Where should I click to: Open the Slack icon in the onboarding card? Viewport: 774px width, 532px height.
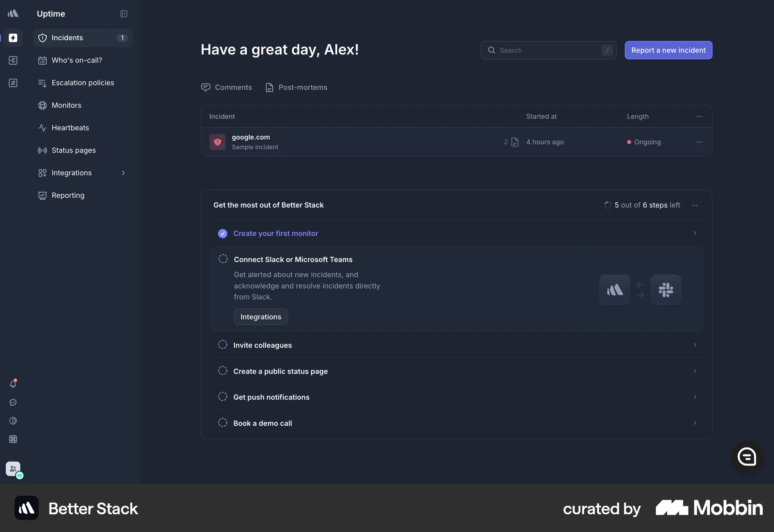[666, 290]
